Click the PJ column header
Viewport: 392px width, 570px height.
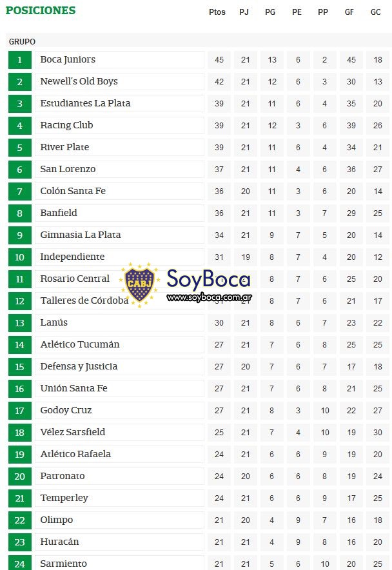pyautogui.click(x=244, y=12)
